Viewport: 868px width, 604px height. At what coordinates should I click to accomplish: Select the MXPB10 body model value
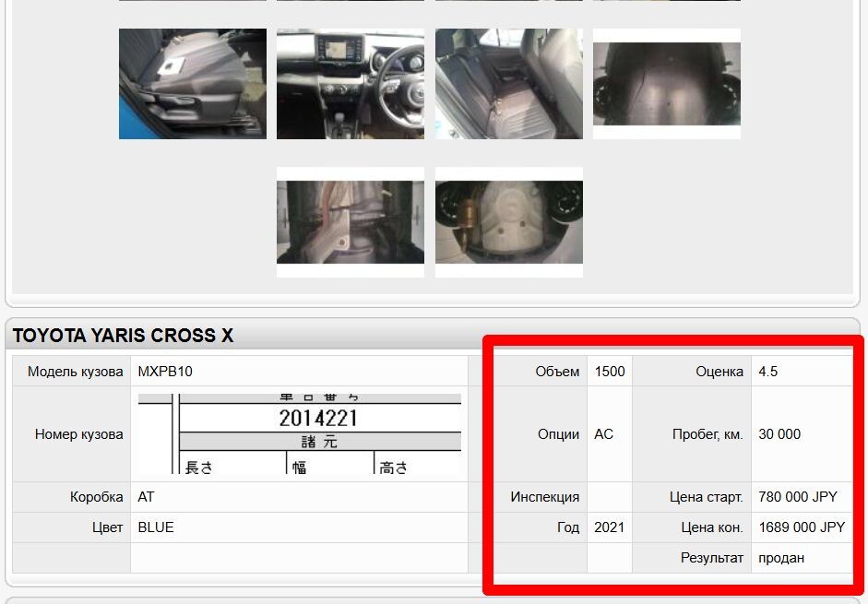coord(165,372)
